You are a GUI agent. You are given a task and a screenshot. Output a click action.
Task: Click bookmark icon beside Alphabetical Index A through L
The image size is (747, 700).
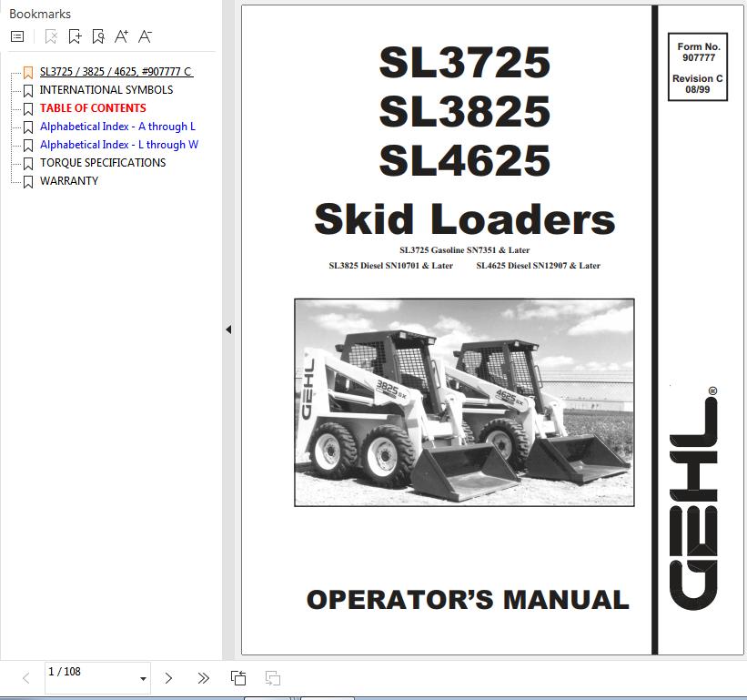point(28,127)
